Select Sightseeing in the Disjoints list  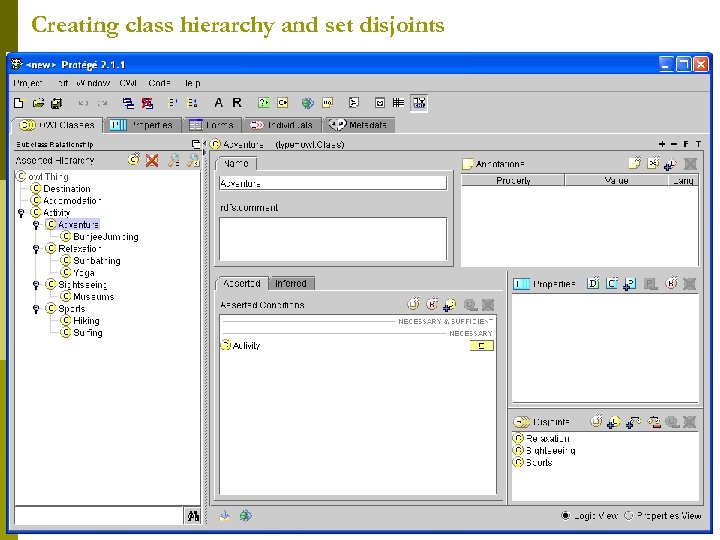coord(544,450)
